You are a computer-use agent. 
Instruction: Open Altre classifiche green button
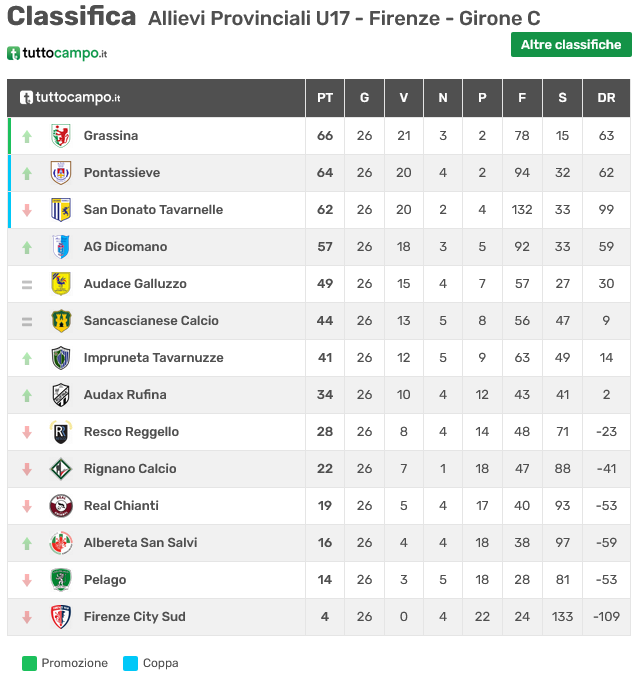571,44
